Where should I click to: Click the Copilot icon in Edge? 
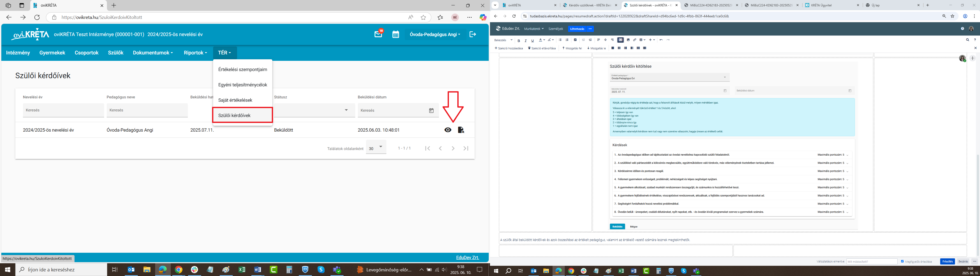[x=483, y=17]
